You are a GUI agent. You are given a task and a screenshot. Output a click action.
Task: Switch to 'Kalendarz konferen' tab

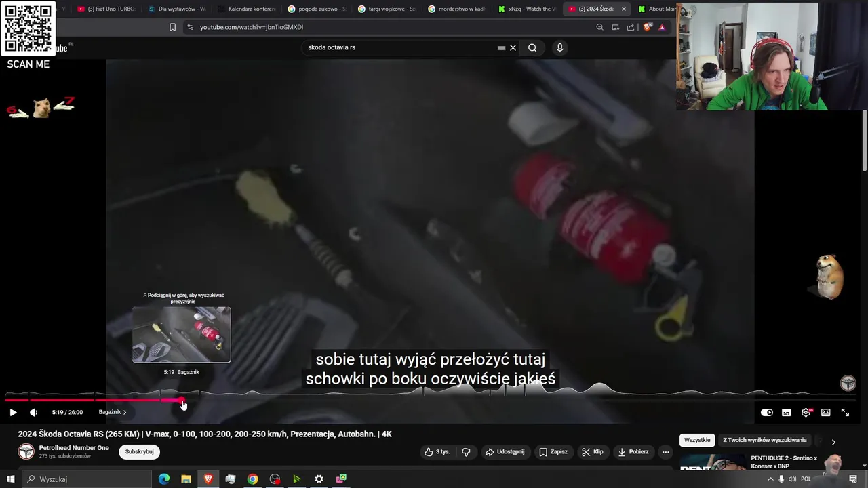click(246, 9)
